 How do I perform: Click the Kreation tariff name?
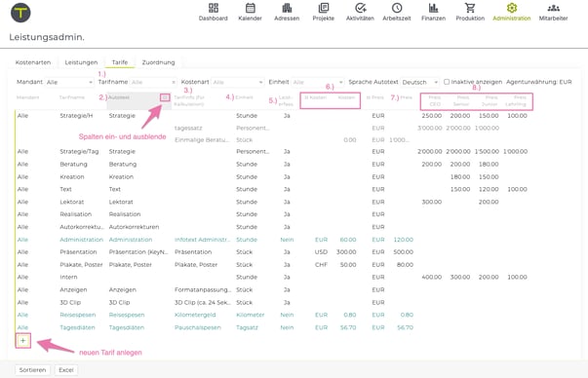(x=72, y=177)
